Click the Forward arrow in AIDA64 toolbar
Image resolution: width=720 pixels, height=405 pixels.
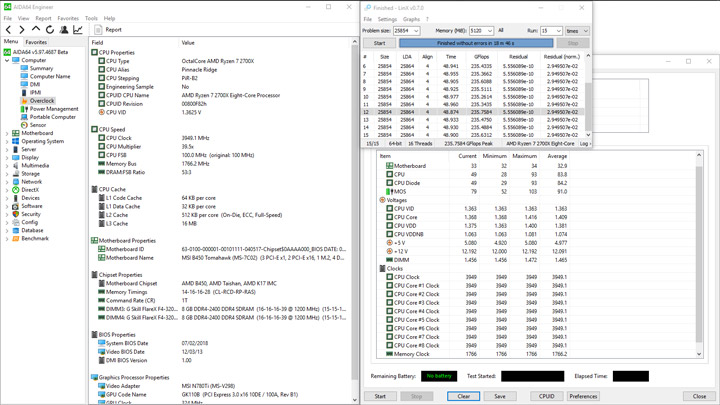pyautogui.click(x=22, y=30)
